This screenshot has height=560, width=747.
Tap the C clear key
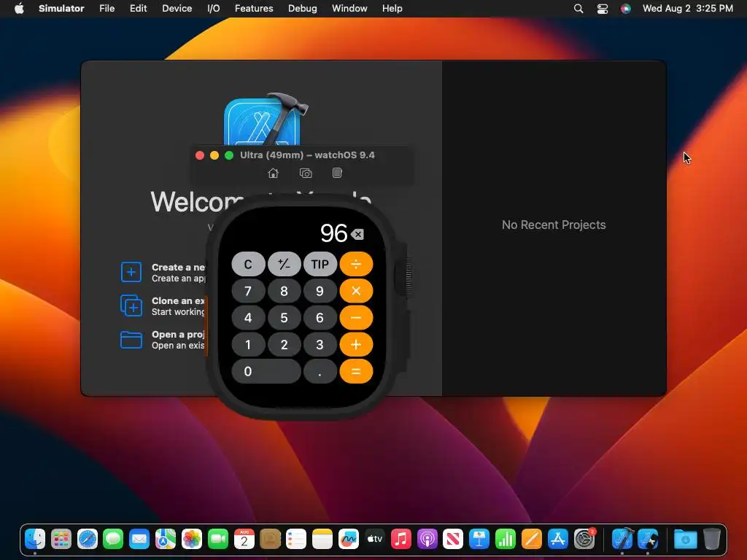pyautogui.click(x=248, y=264)
